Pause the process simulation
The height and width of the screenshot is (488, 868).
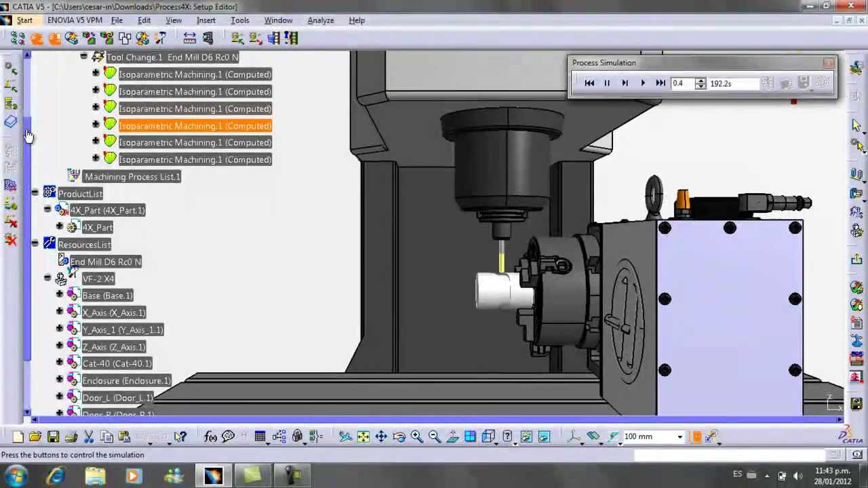tap(607, 83)
